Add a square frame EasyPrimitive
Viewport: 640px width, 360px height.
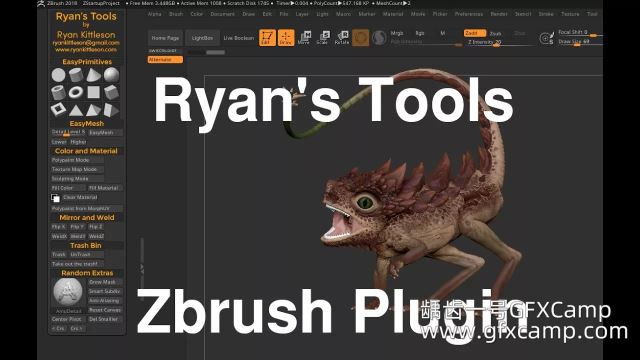58,110
